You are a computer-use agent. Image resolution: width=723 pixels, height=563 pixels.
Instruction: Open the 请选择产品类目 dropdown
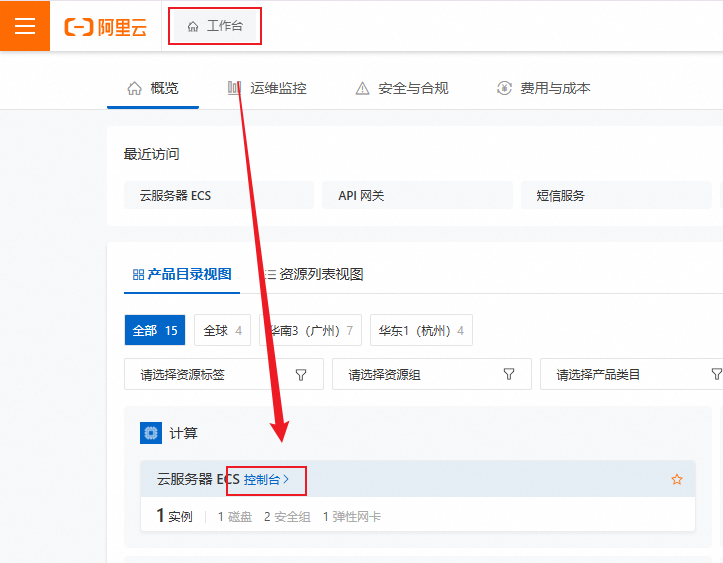click(x=632, y=374)
